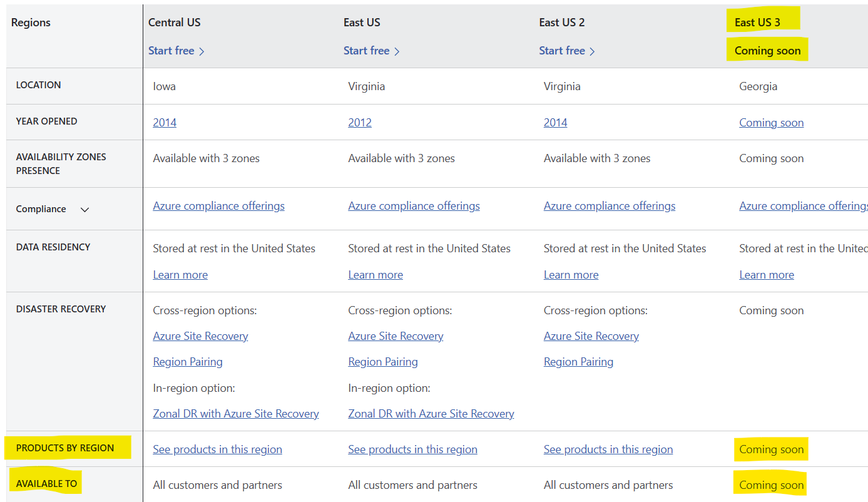Viewport: 868px width, 502px height.
Task: Click Learn more under East US data residency
Action: (x=375, y=275)
